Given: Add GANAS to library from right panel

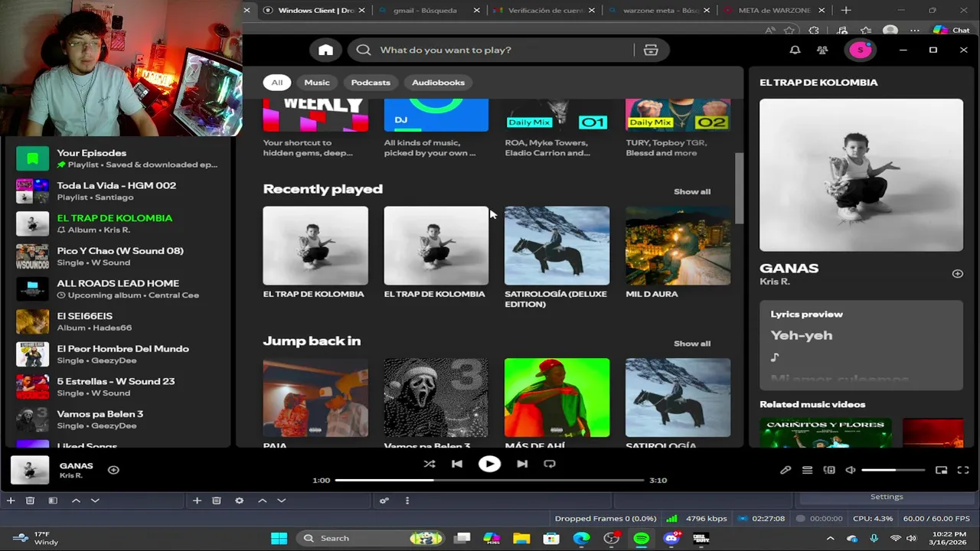Looking at the screenshot, I should point(957,273).
